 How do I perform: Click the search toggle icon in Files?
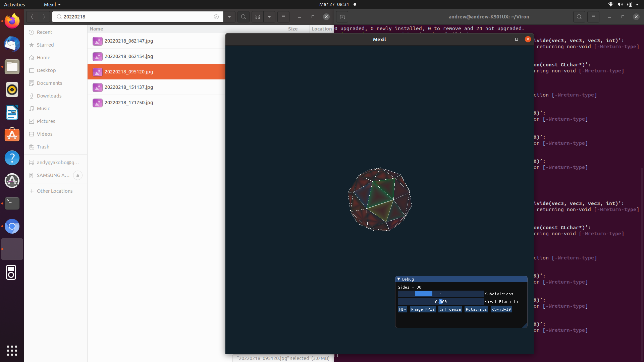[x=244, y=17]
